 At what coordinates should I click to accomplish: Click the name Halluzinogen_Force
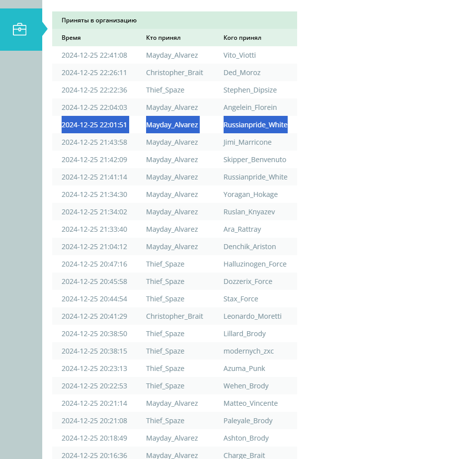tap(255, 264)
